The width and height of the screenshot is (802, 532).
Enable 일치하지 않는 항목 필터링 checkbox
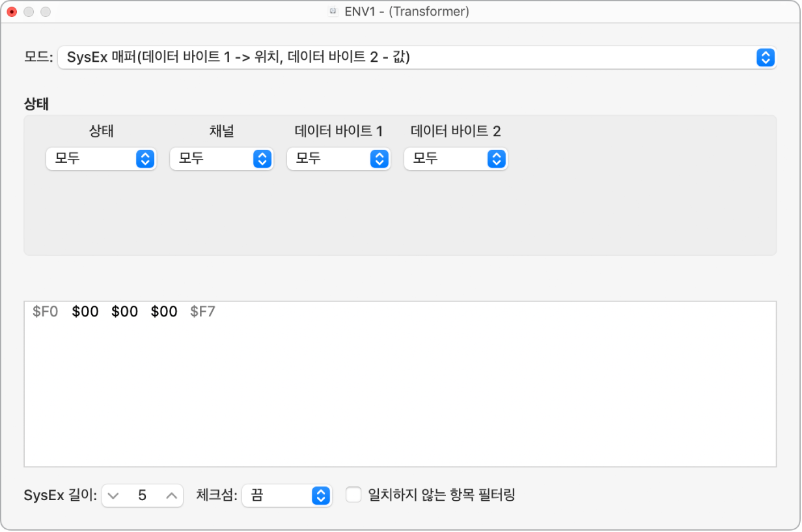click(x=353, y=495)
